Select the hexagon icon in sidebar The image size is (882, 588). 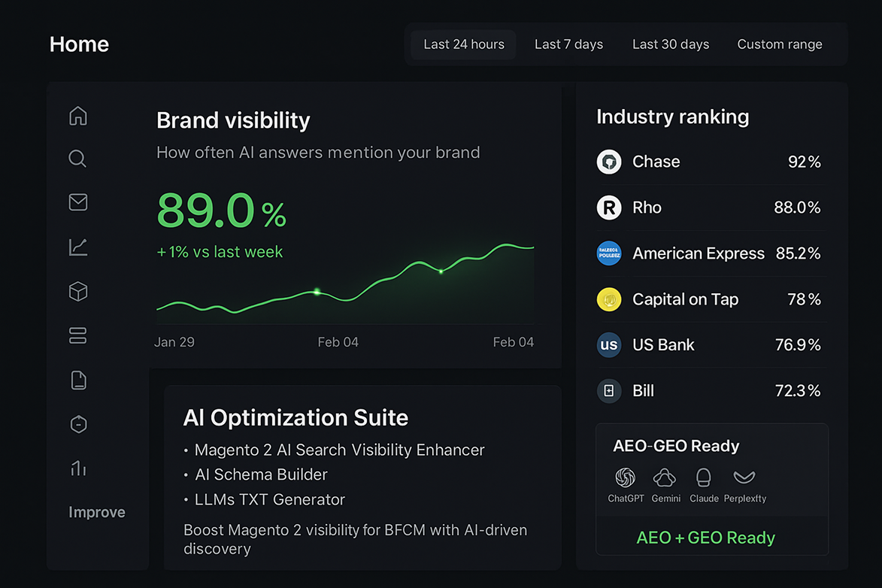click(78, 424)
